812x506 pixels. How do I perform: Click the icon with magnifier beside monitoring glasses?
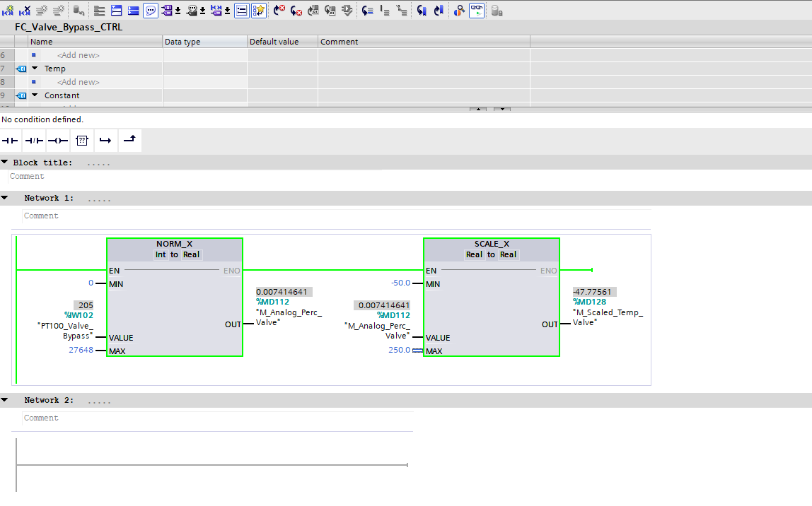pos(459,11)
